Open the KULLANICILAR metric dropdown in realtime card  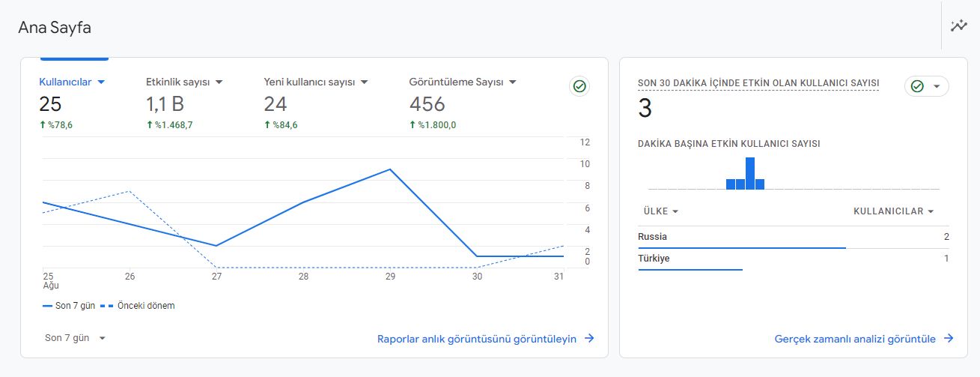894,211
